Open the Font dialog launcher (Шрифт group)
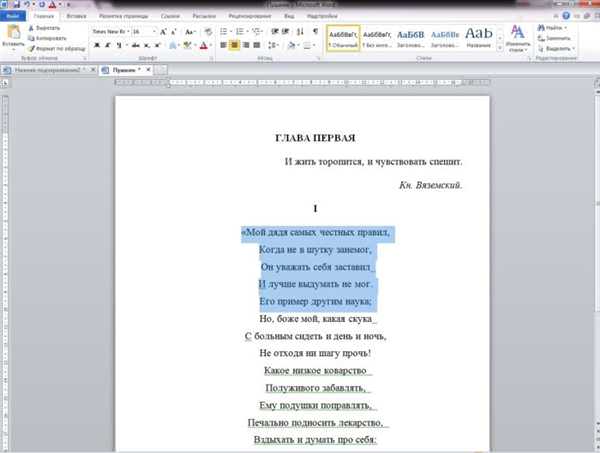Viewport: 600px width, 453px height. (211, 59)
